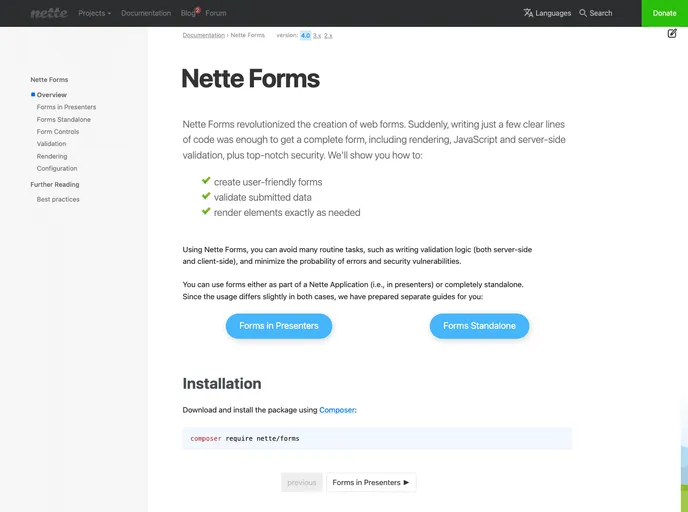The image size is (688, 512).
Task: Go to Validation in the sidebar
Action: tap(51, 144)
